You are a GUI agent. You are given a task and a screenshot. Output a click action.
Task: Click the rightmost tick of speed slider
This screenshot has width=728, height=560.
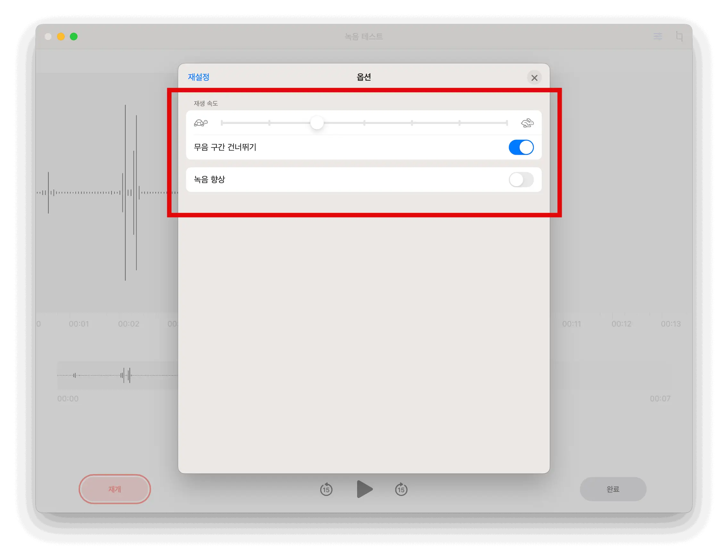point(507,123)
